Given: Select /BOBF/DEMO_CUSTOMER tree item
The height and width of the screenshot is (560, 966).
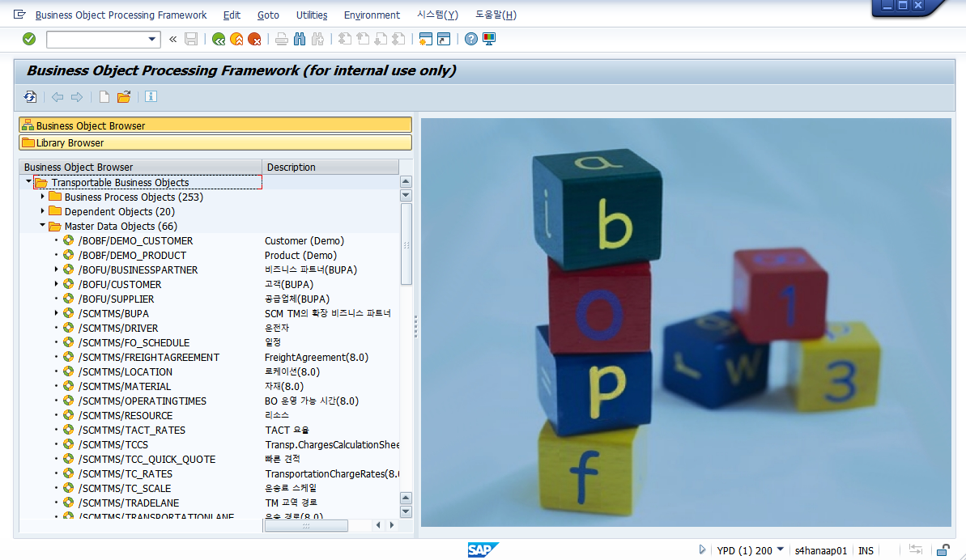Looking at the screenshot, I should coord(135,240).
